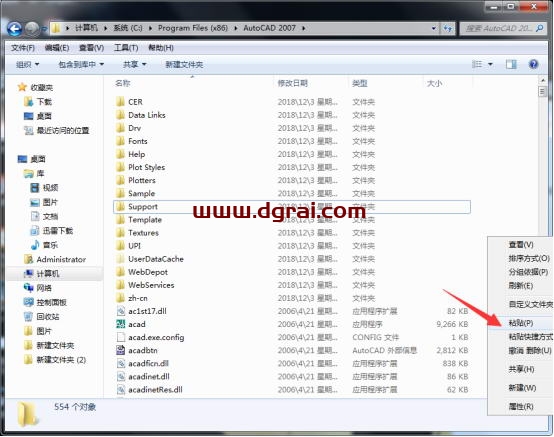Screen dimensions: 554x437
Task: Expand the breadcrumb arrow after AutoCAD 2007
Action: click(303, 28)
